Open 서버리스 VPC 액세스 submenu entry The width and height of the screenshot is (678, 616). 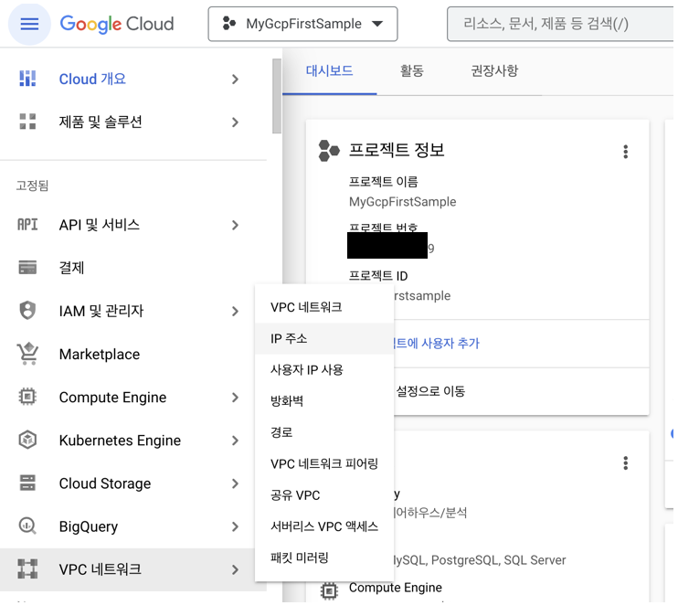324,526
